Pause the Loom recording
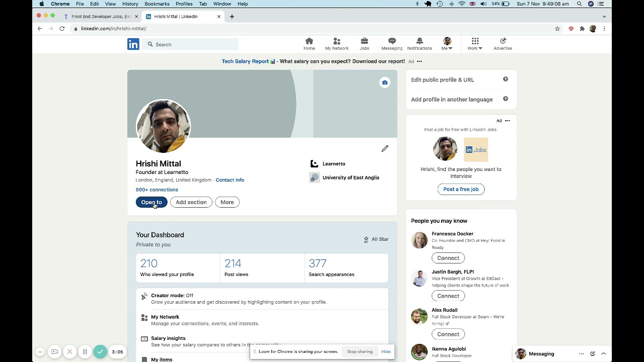 [x=85, y=352]
